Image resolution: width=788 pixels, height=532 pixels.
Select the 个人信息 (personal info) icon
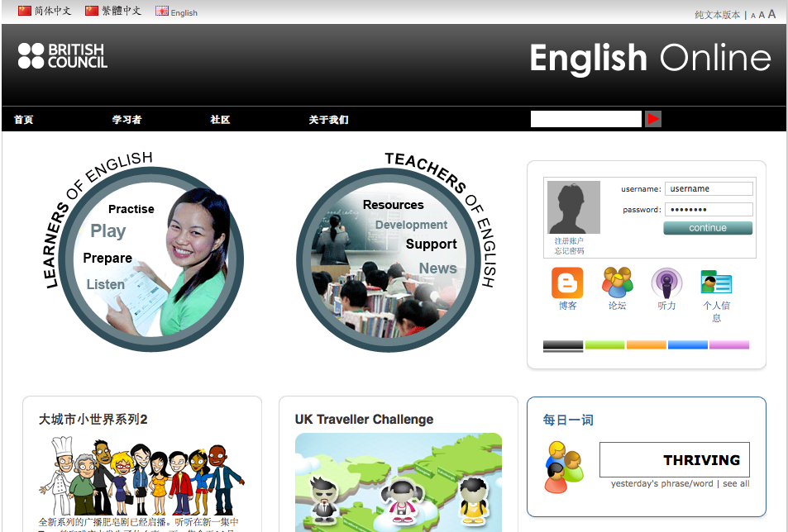coord(716,285)
